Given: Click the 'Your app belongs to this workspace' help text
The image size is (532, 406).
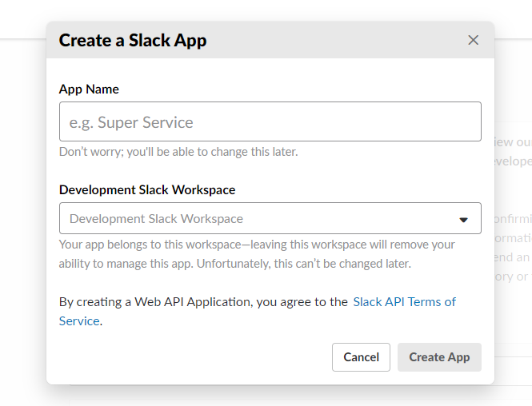Looking at the screenshot, I should [x=257, y=254].
